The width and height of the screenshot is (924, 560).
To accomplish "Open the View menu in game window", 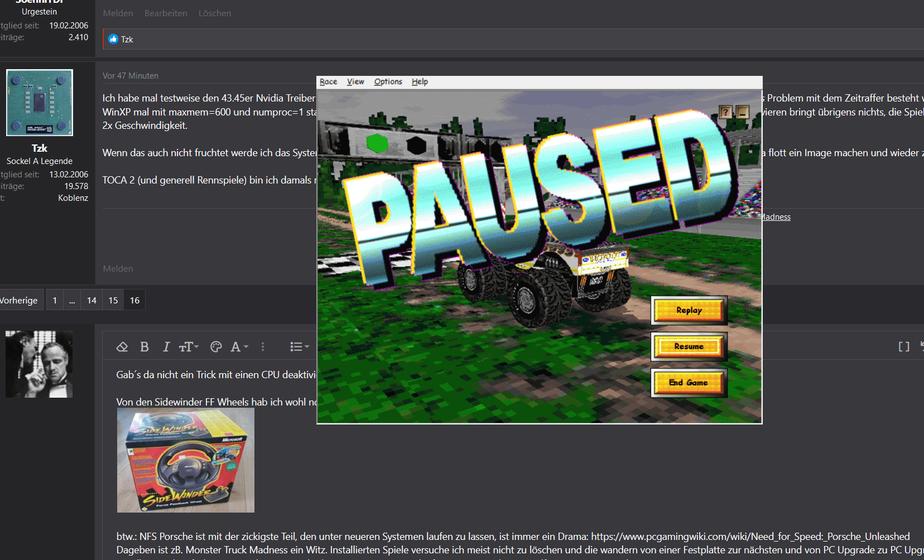I will click(355, 82).
